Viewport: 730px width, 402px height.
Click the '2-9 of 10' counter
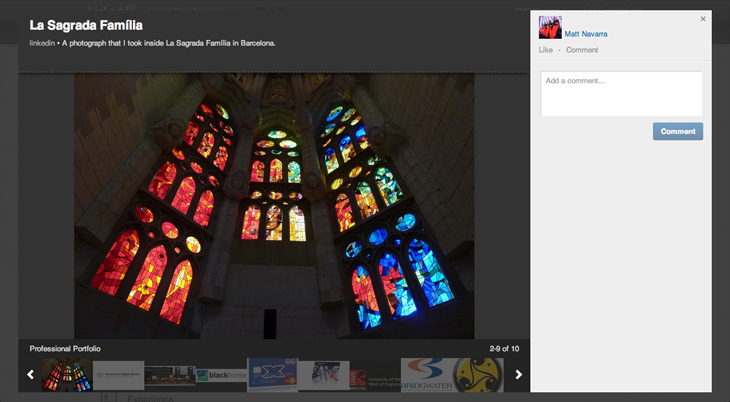coord(504,348)
